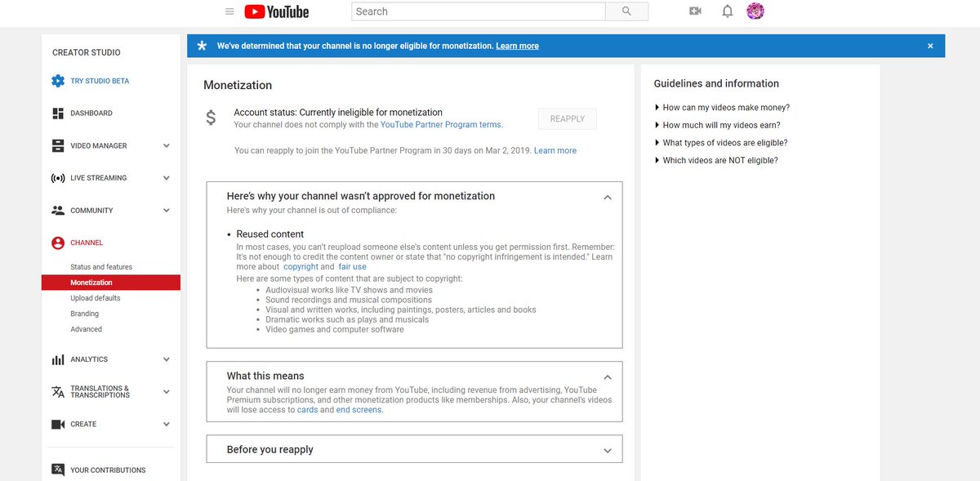Open Upload defaults menu item
Viewport: 980px width, 481px height.
95,298
